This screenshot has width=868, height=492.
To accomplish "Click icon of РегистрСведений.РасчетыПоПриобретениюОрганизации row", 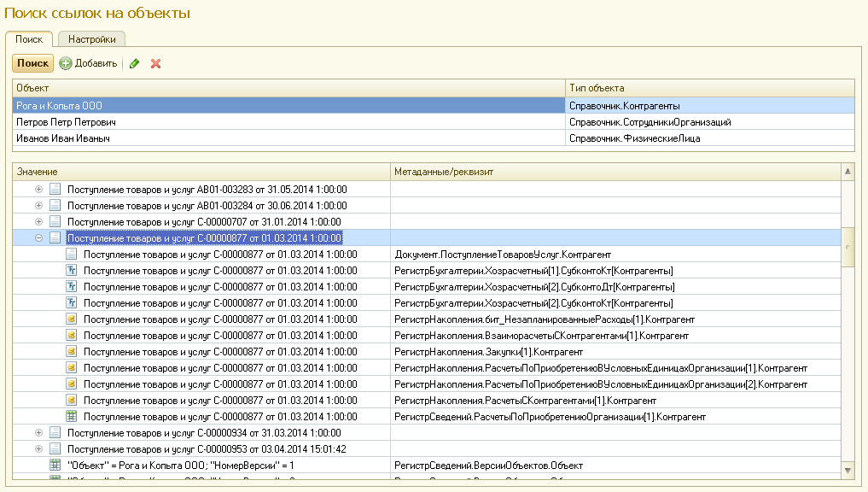I will (x=72, y=417).
